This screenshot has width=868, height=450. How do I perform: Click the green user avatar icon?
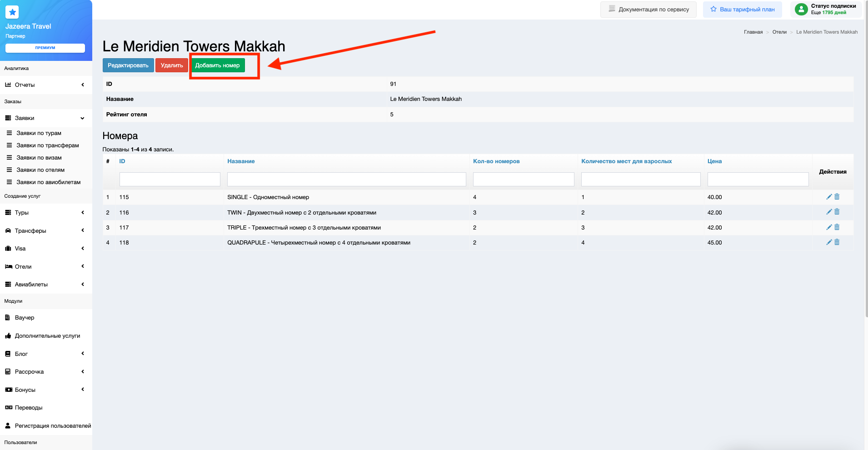point(801,9)
